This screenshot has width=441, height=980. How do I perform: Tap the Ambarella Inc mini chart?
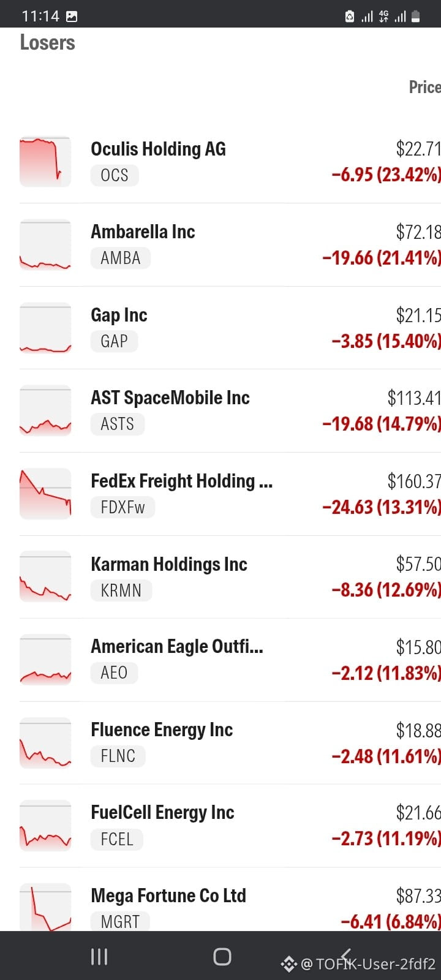(45, 245)
